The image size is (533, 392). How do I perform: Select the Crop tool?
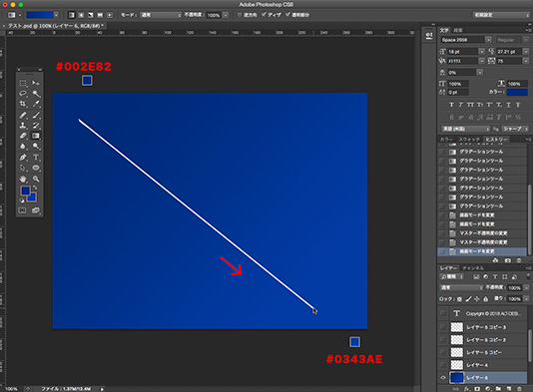point(23,104)
